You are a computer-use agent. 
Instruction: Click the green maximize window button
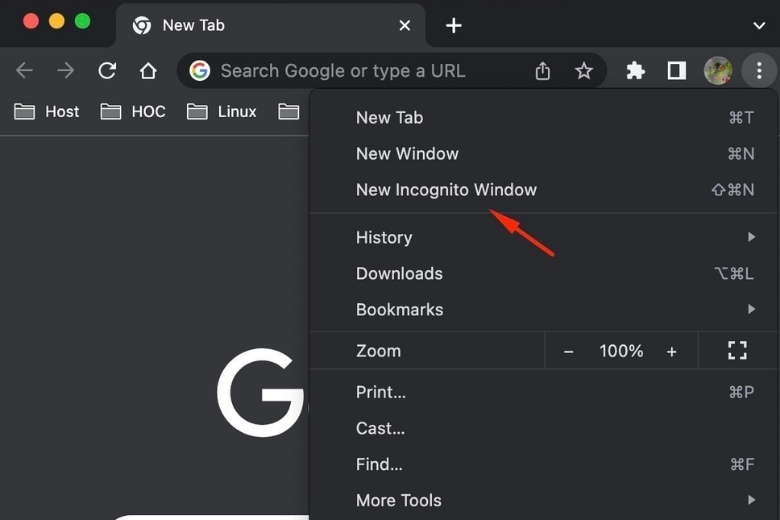pos(83,21)
